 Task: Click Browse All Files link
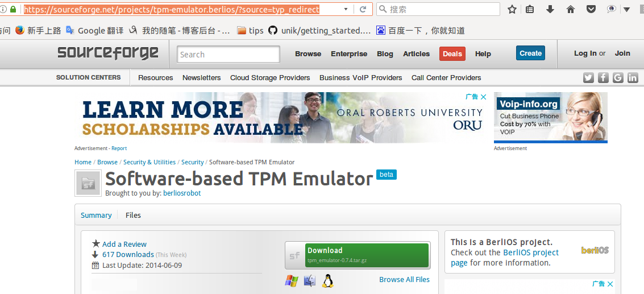[x=404, y=280]
